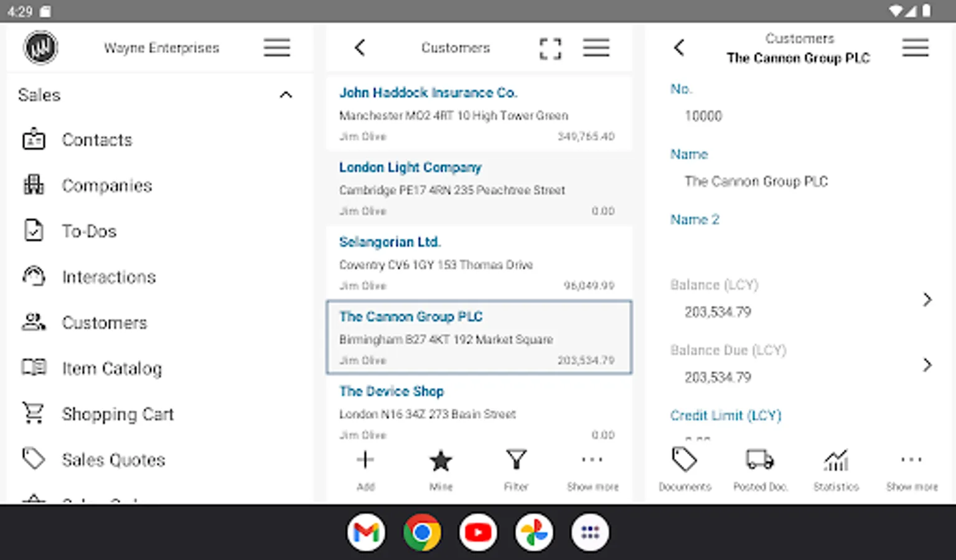Show more actions for customer details
The height and width of the screenshot is (560, 956).
click(x=912, y=470)
